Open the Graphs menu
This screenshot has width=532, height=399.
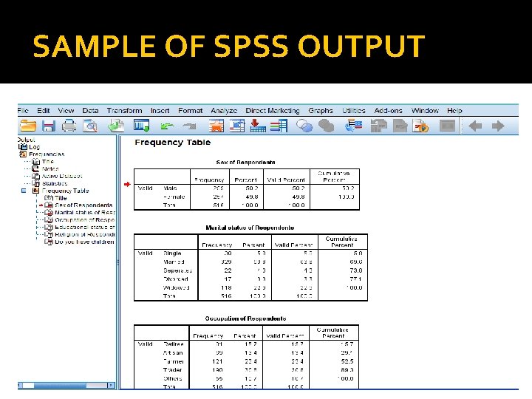(x=321, y=111)
